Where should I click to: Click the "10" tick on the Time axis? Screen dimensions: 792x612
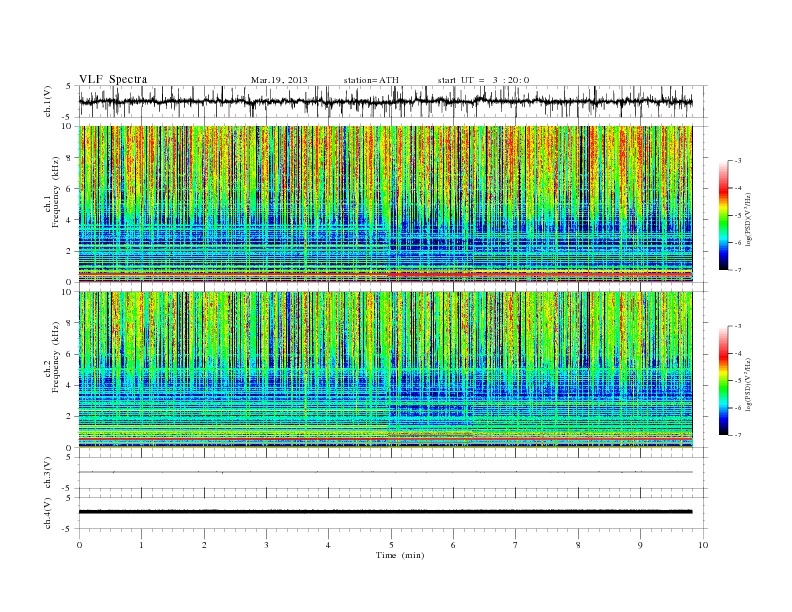[x=703, y=545]
